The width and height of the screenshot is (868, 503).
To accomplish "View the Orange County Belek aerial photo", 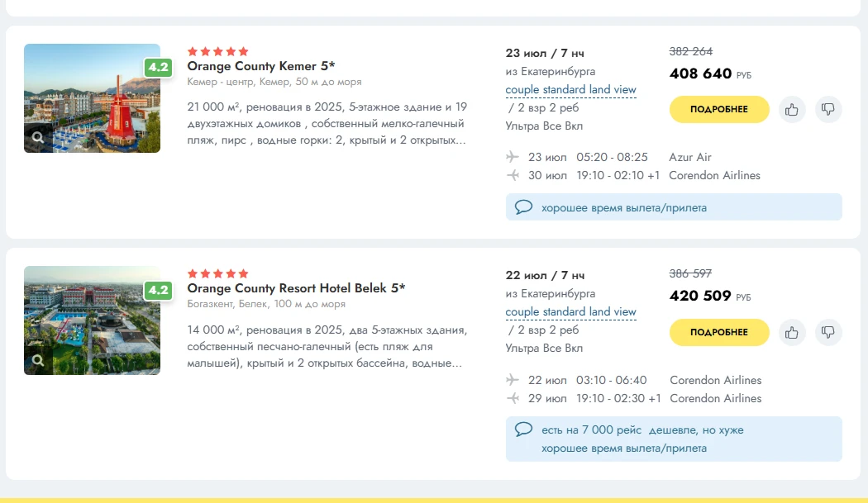I will click(x=92, y=320).
